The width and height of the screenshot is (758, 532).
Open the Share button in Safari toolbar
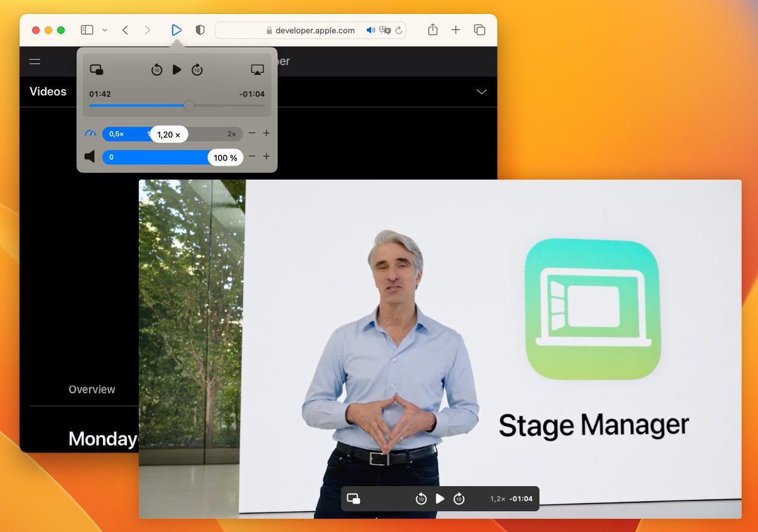[x=433, y=30]
